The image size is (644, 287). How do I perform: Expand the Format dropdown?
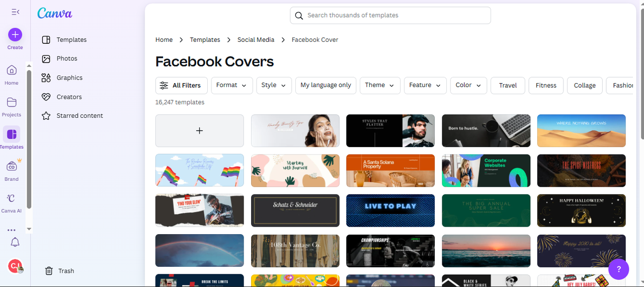[232, 86]
